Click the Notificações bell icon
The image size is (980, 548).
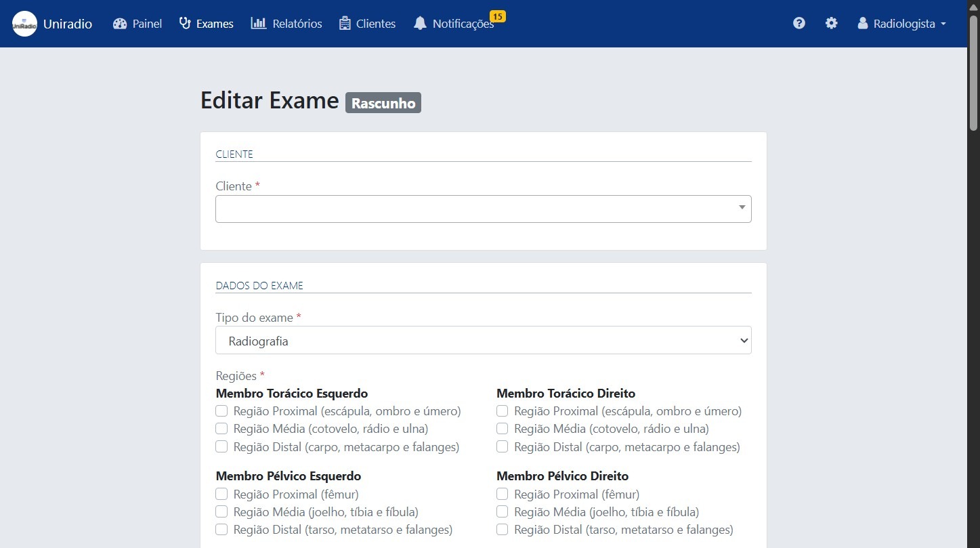pos(420,24)
